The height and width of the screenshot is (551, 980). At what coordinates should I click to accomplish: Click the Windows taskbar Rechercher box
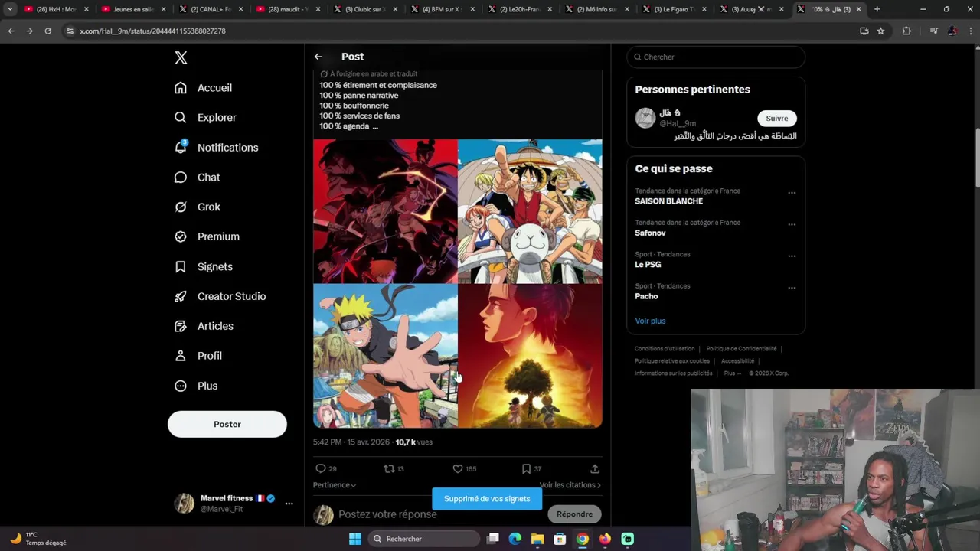(426, 539)
